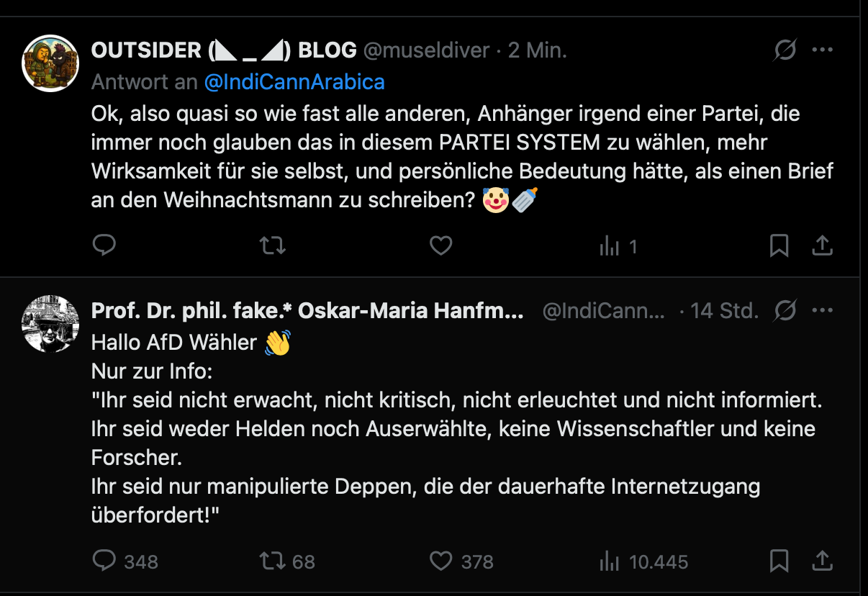Click the OUTSIDER BLOG profile avatar
The image size is (868, 596).
pyautogui.click(x=50, y=63)
